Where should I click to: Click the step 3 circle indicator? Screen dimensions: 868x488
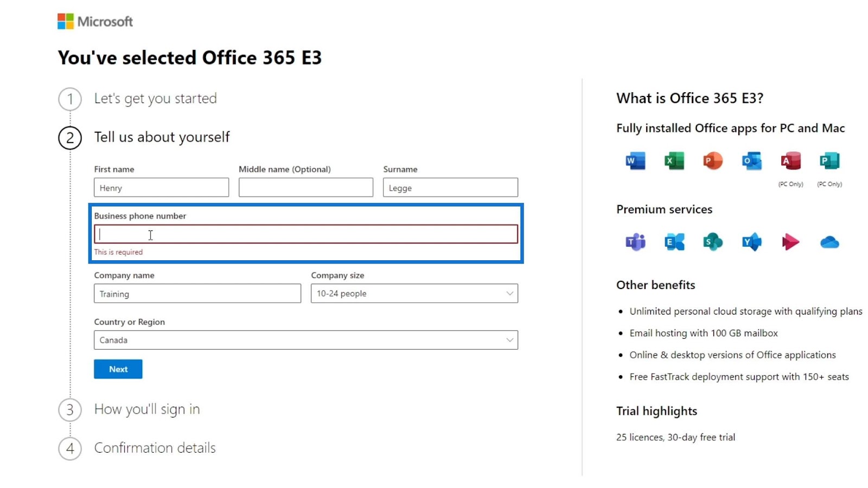[70, 410]
